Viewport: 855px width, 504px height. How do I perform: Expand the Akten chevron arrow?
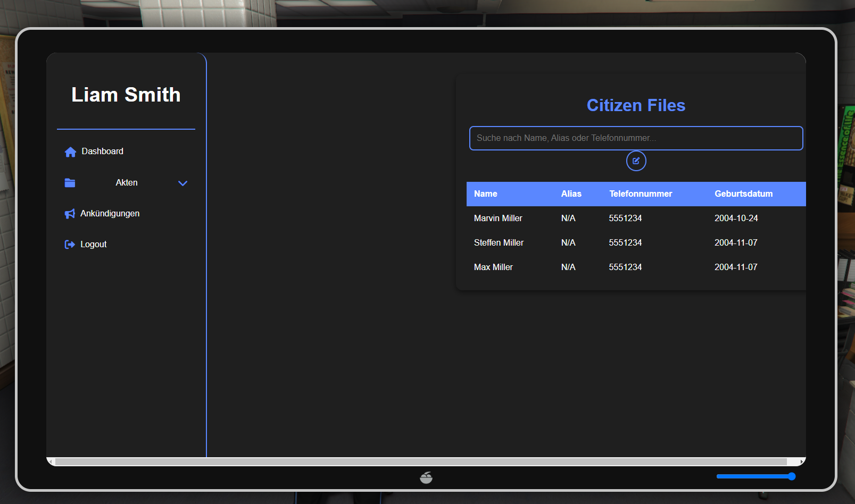click(x=182, y=183)
